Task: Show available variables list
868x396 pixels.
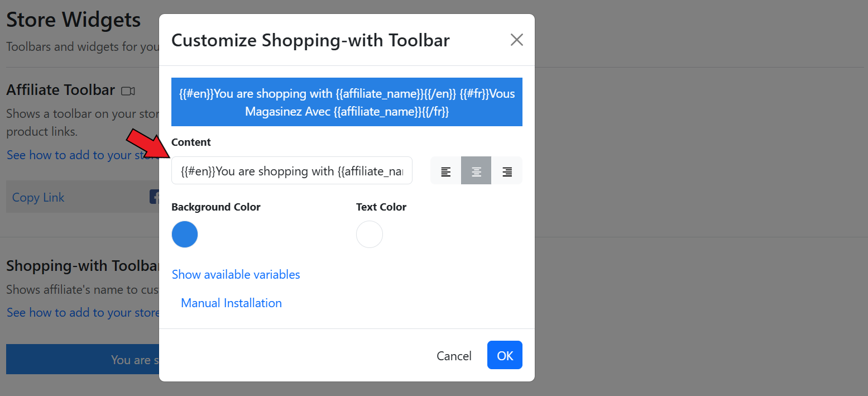Action: [x=236, y=275]
